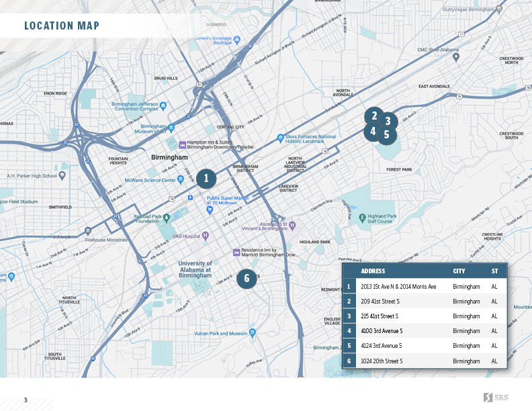Click the Highland Park Golf Course pin
This screenshot has height=411, width=532.
tap(362, 218)
